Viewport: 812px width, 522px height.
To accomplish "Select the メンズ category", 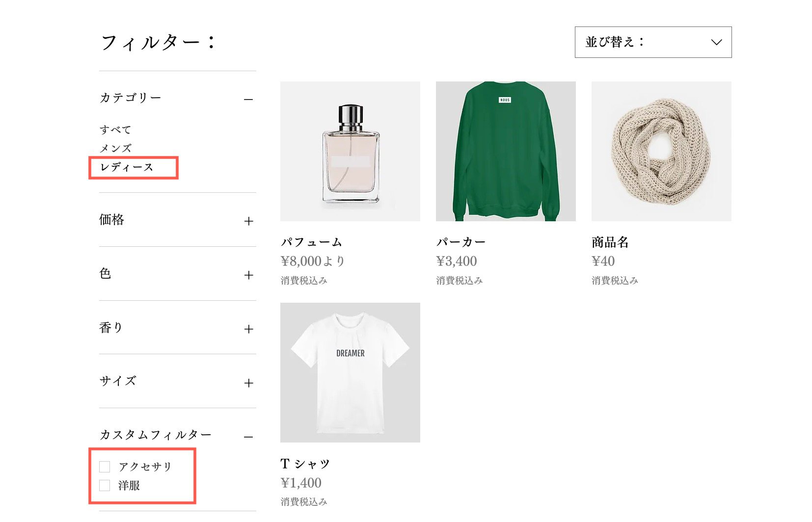I will click(x=116, y=148).
